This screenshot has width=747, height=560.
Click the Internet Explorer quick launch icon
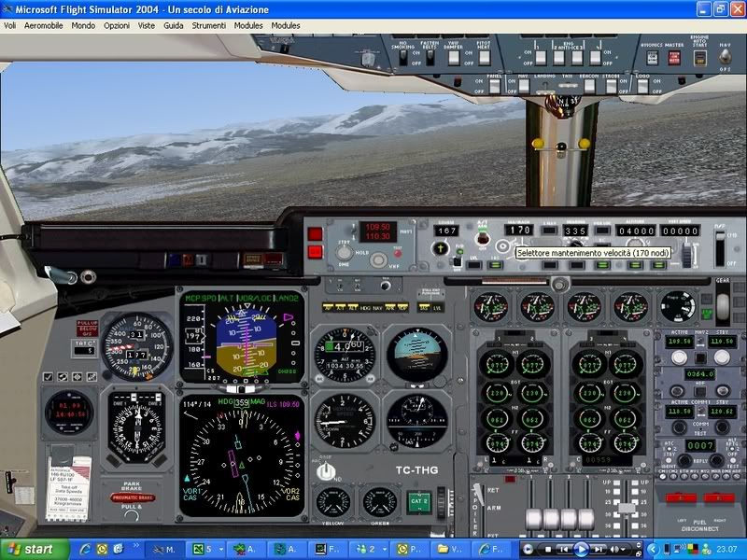(85, 549)
